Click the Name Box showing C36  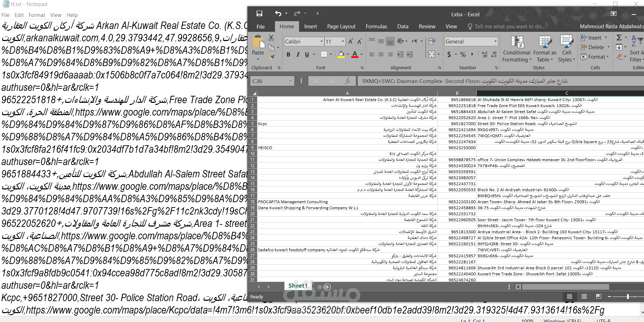click(269, 81)
